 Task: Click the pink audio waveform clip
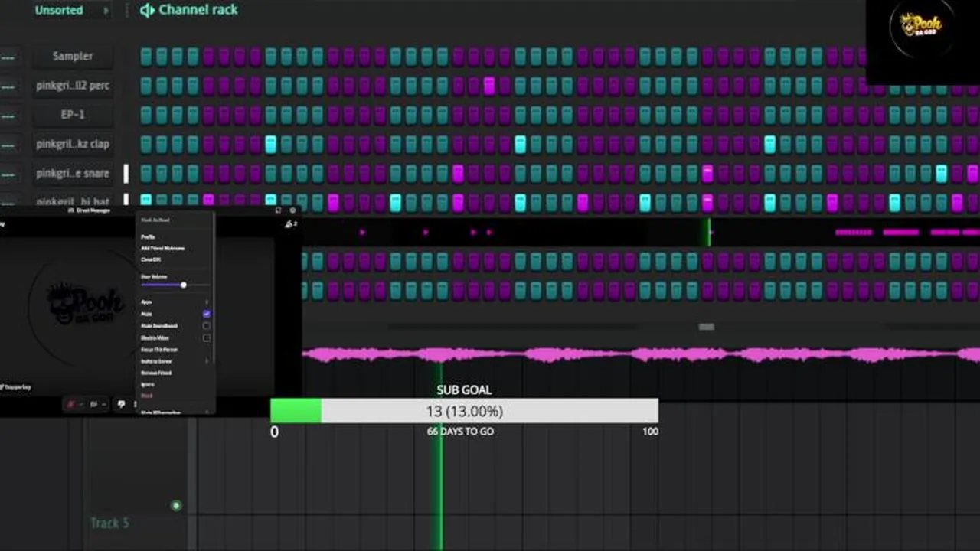(x=641, y=354)
